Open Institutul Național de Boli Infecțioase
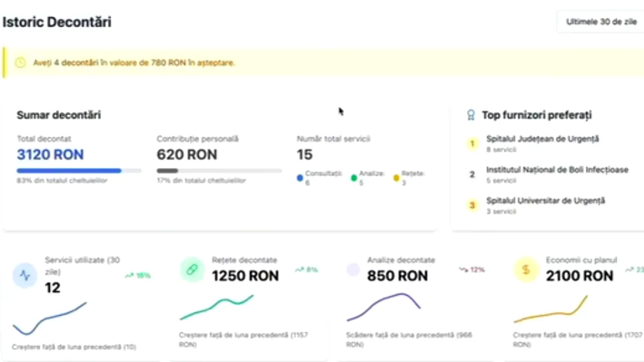The image size is (644, 362). (557, 170)
